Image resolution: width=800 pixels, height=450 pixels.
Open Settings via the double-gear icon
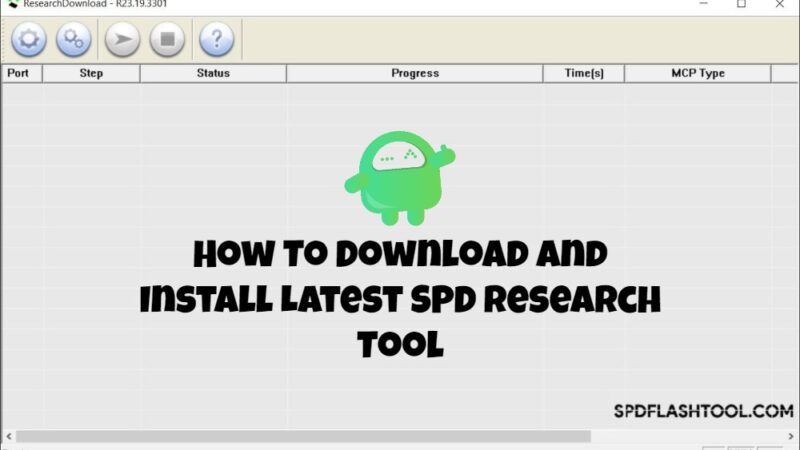coord(73,39)
